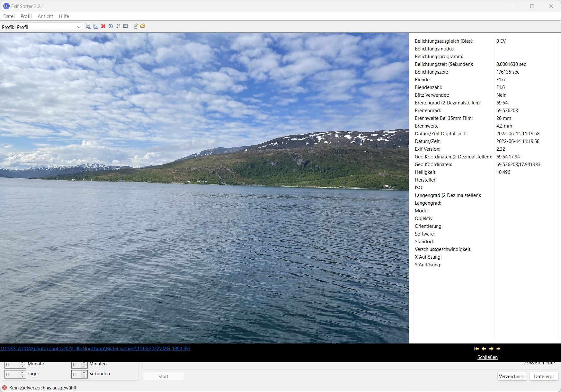Click the blue clock toolbar icon
Viewport: 561px width, 392px height.
111,26
